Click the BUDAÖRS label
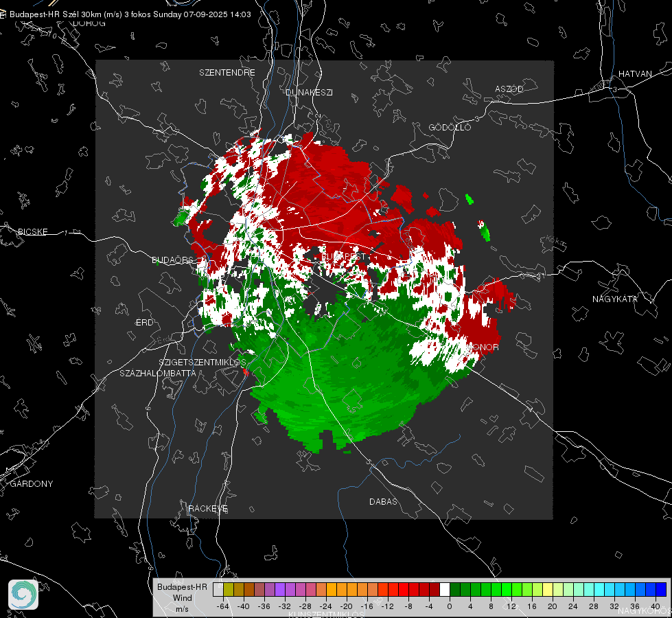 173,260
